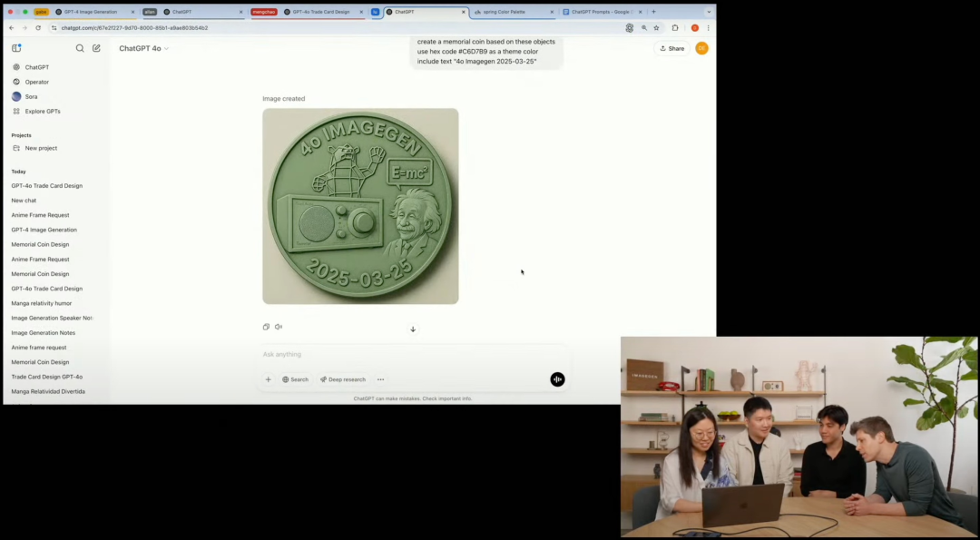Switch to the 'spring Color Palette' tab
The height and width of the screenshot is (540, 980).
513,12
